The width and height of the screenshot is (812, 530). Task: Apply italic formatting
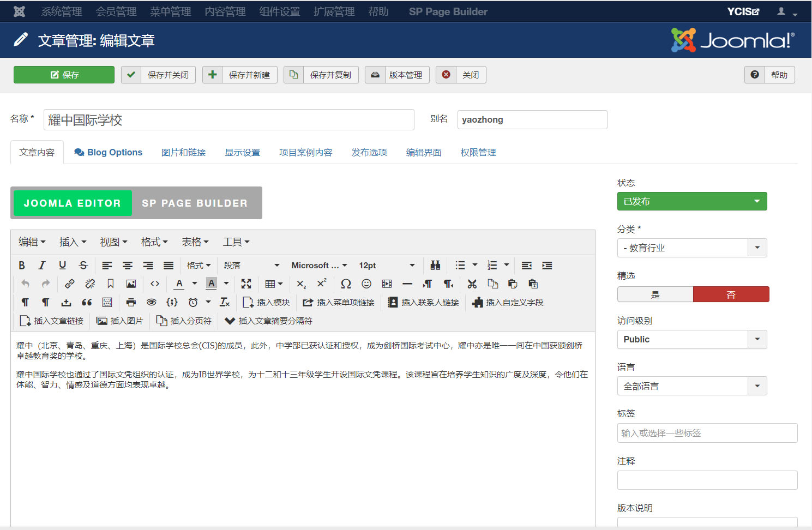[x=42, y=266]
